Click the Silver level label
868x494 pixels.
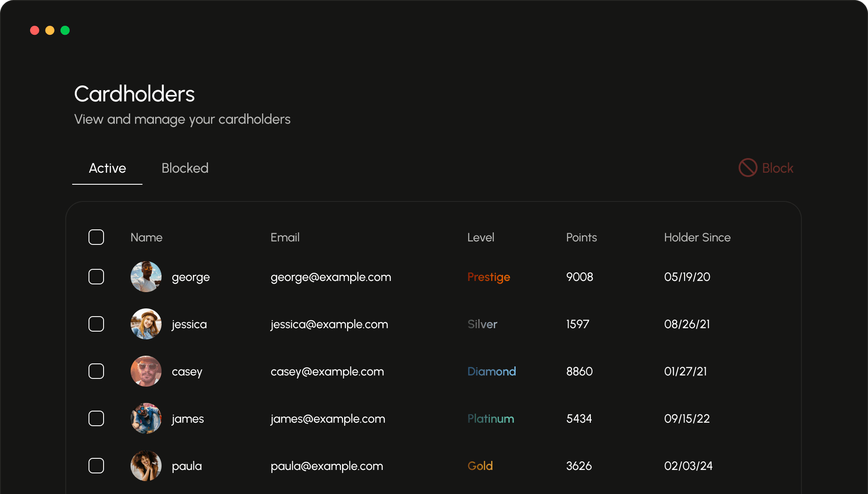[482, 324]
